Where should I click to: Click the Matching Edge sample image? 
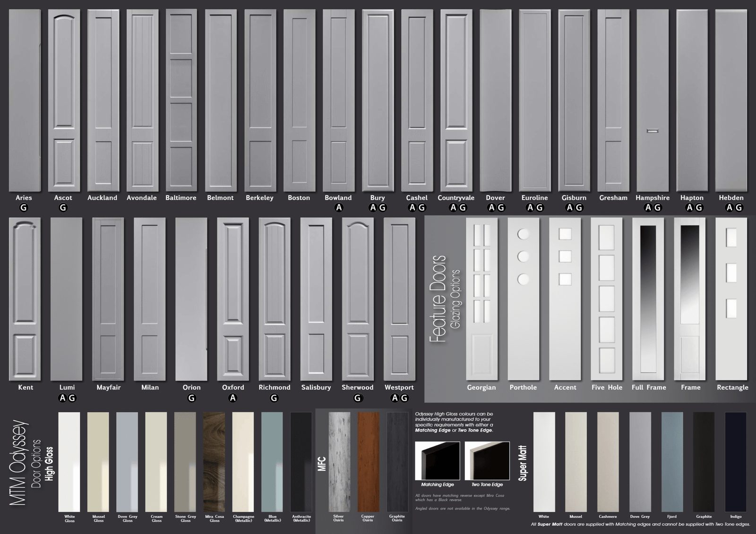pos(437,461)
